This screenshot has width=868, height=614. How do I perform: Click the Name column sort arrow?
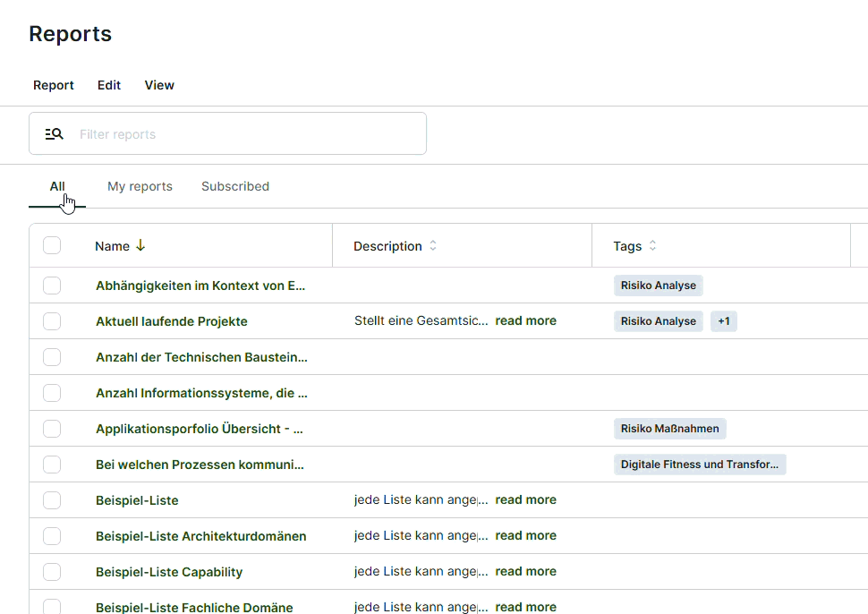[x=140, y=246]
